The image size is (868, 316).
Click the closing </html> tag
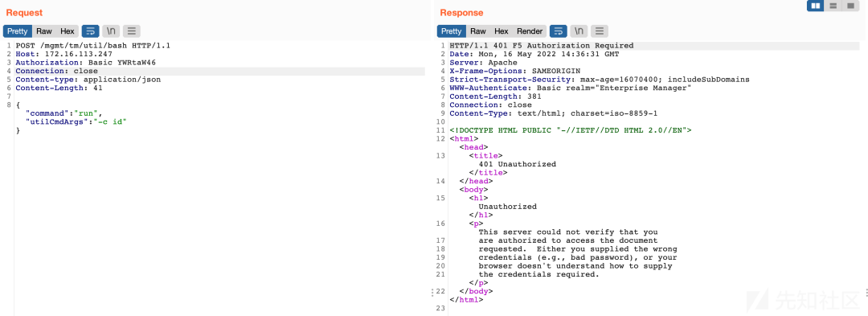[466, 299]
